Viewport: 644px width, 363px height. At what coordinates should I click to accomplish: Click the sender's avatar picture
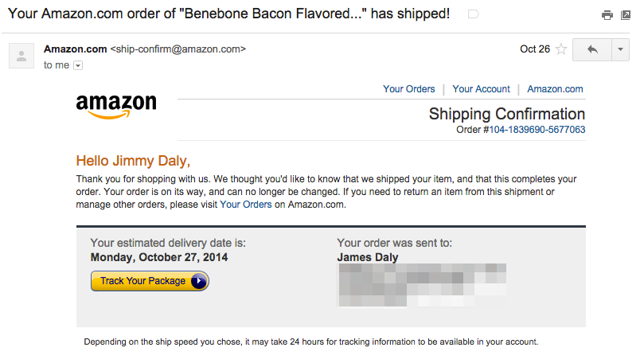click(21, 56)
